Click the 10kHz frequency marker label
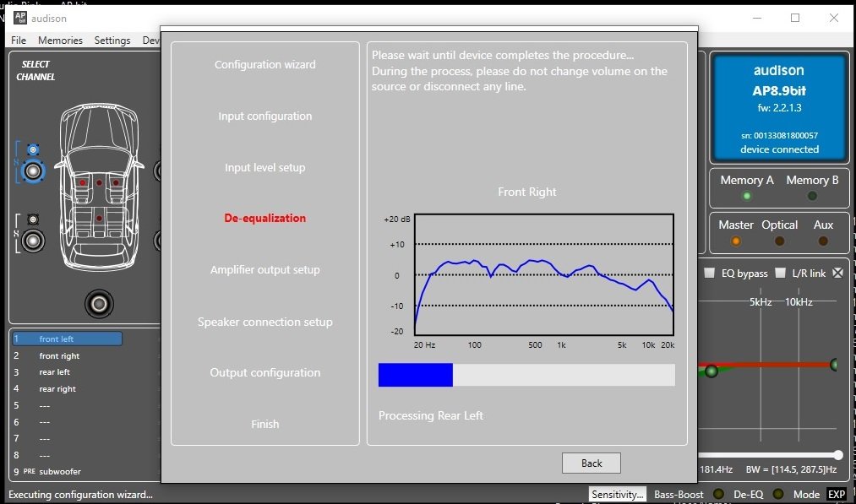856x504 pixels. (x=799, y=301)
